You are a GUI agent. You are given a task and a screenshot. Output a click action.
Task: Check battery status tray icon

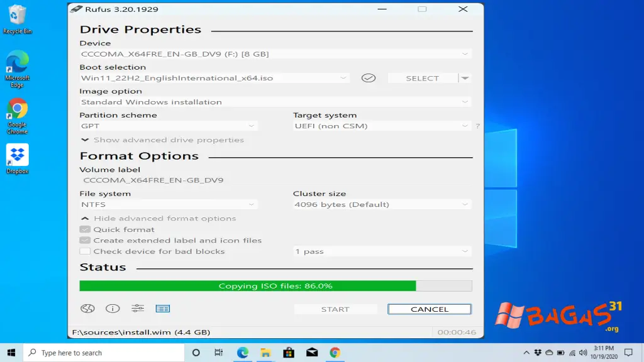click(560, 353)
